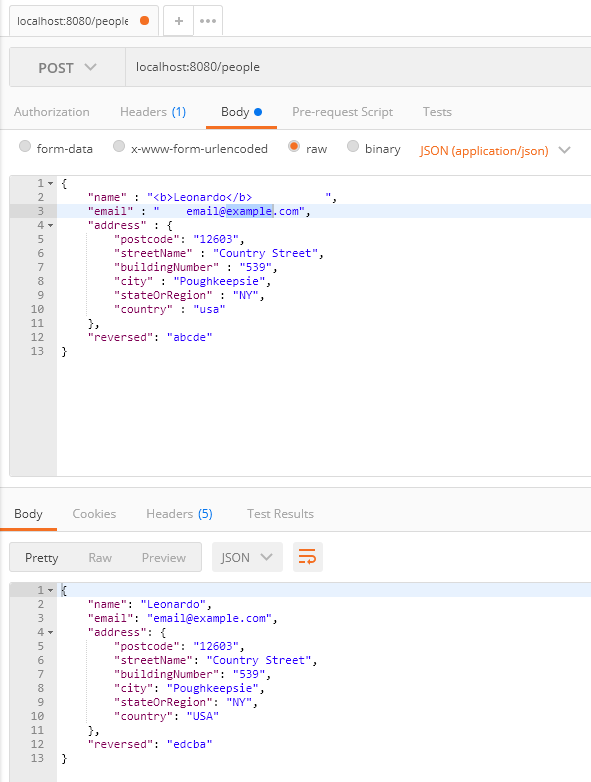The width and height of the screenshot is (591, 782).
Task: Click request postcode value "12603"
Action: 216,239
